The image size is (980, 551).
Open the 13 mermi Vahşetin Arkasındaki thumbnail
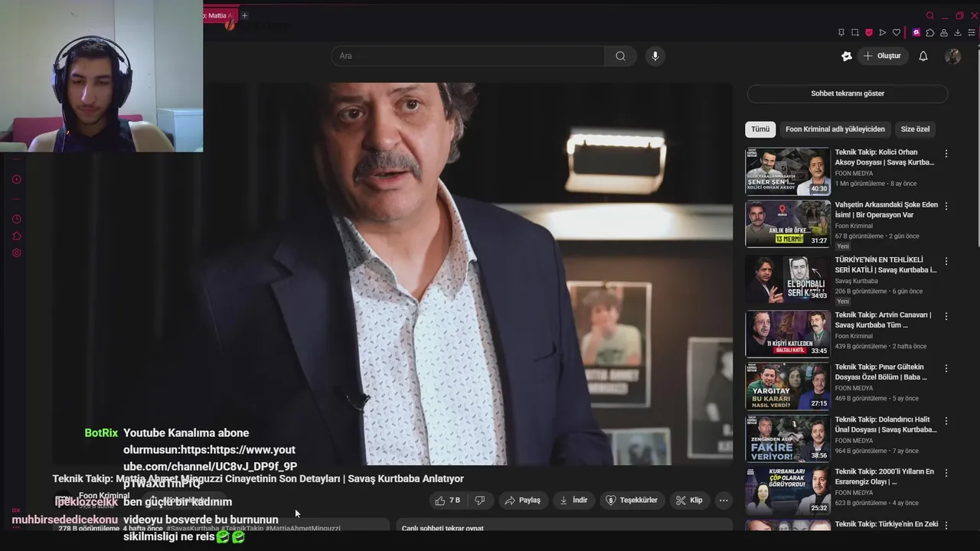pyautogui.click(x=787, y=223)
